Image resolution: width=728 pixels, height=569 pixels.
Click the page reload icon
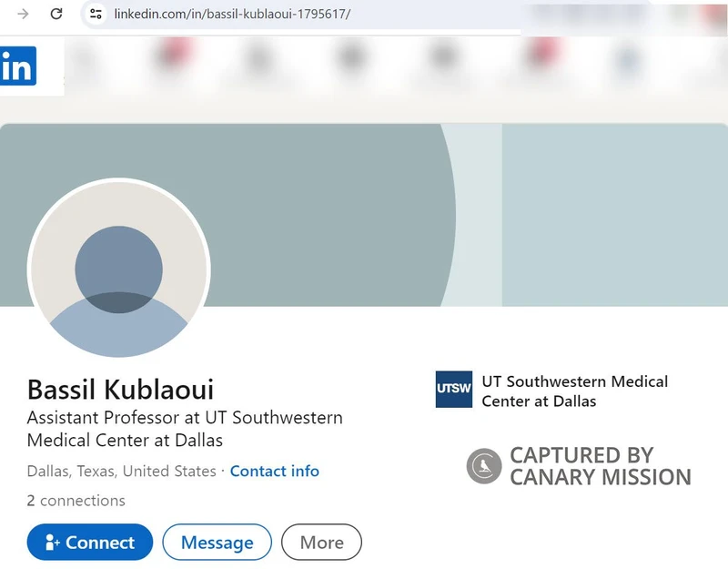(55, 14)
